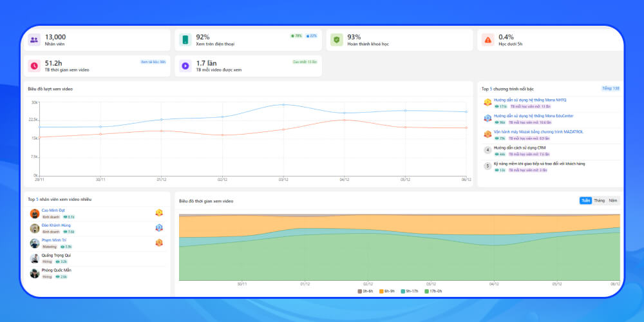Image resolution: width=644 pixels, height=322 pixels.
Task: Click the green Cao nhất badge on 1.7 lần card
Action: tap(305, 62)
